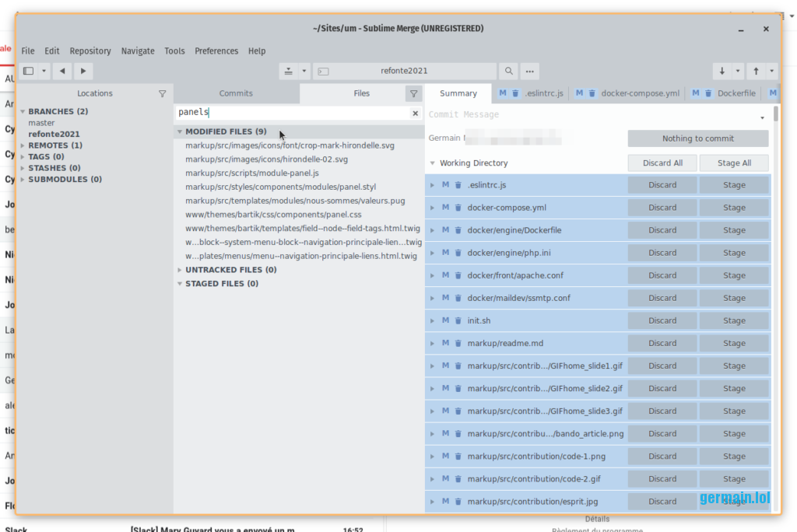Open the Repository menu

tap(90, 51)
